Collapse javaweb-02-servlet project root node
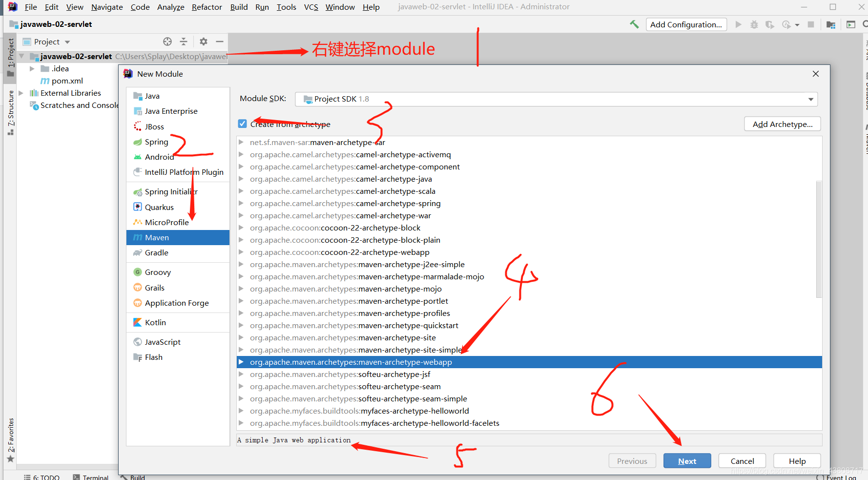 tap(21, 57)
